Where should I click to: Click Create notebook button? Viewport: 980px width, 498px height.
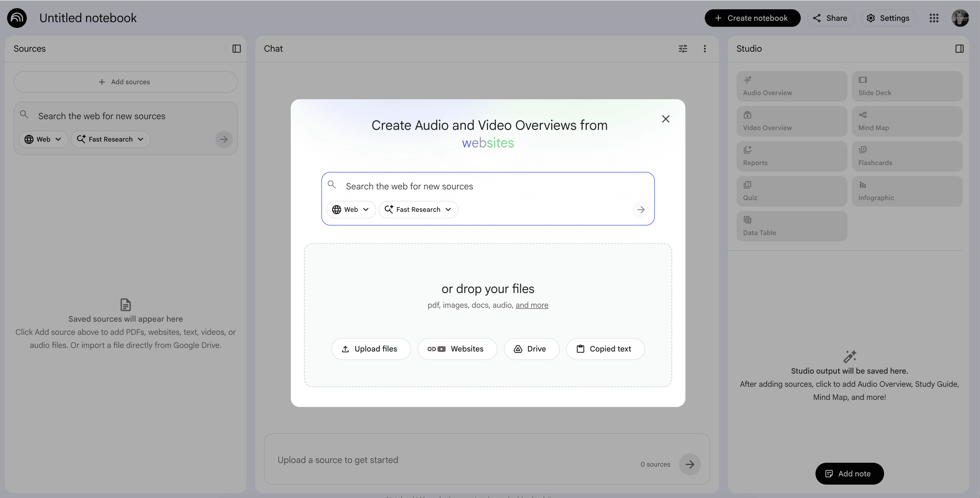point(752,18)
